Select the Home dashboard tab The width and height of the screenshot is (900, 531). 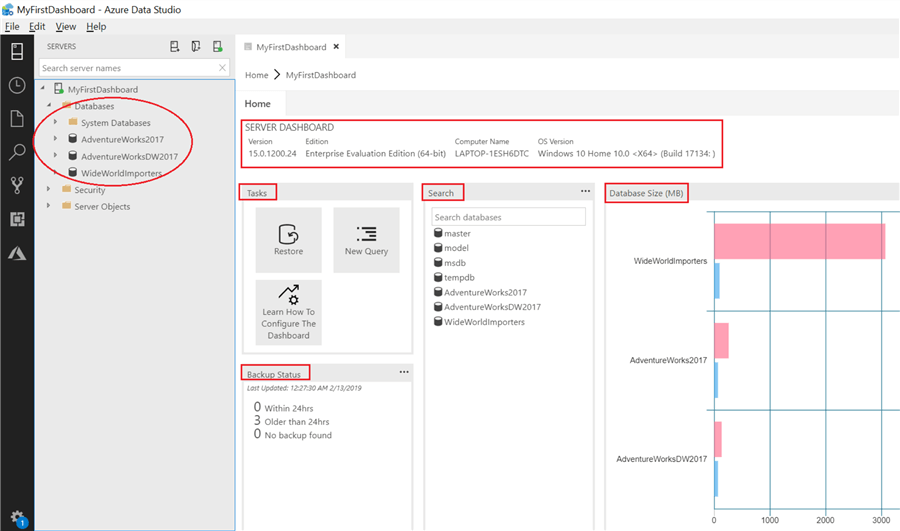tap(257, 104)
